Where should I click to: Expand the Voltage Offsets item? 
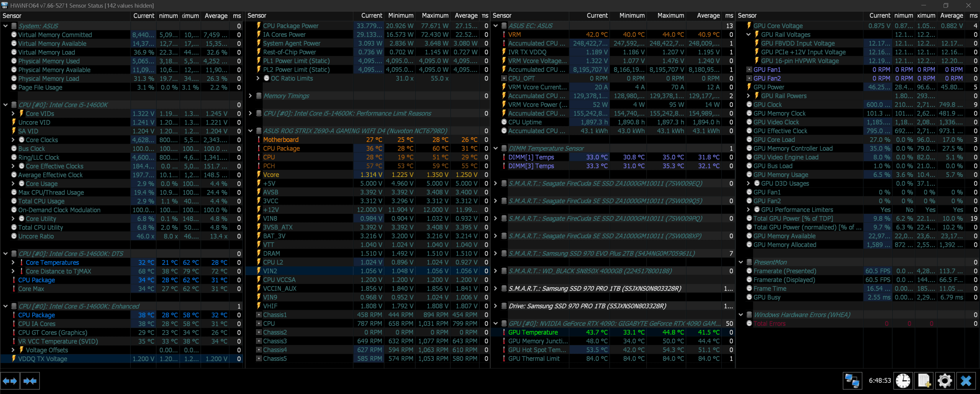pyautogui.click(x=13, y=350)
